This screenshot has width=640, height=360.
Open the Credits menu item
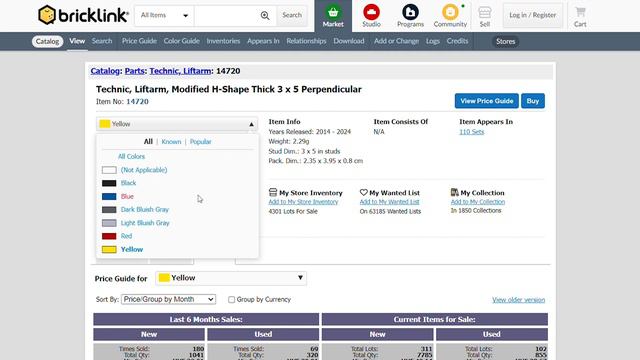point(457,41)
